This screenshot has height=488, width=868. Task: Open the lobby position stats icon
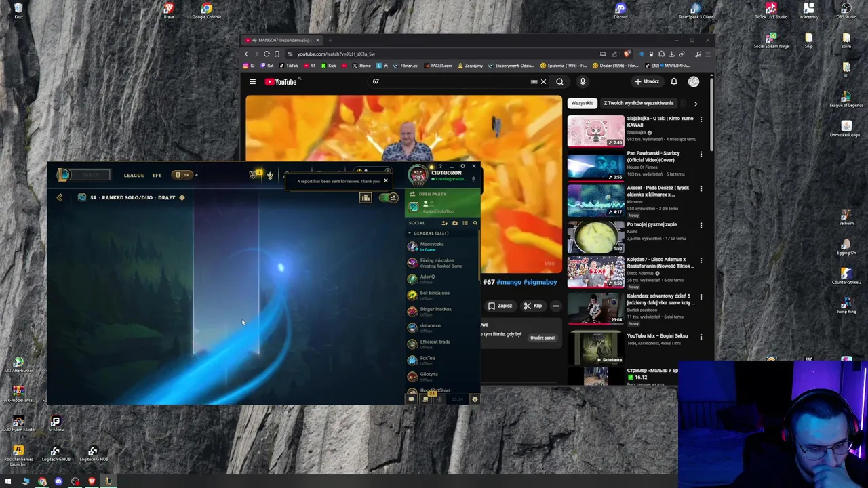point(366,197)
